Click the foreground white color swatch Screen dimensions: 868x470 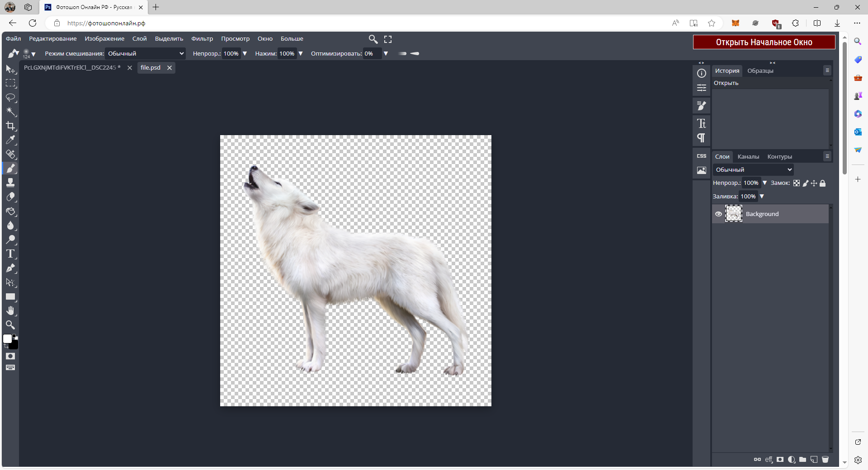(x=7, y=339)
